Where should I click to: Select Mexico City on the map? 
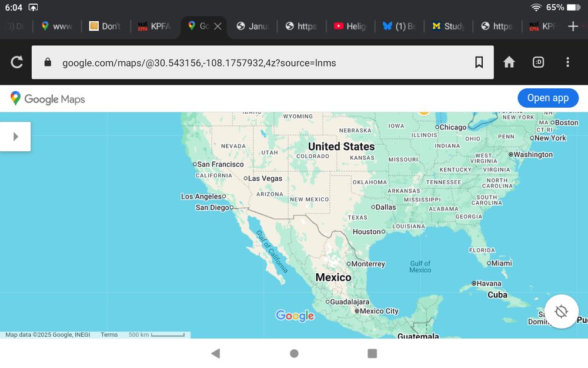point(376,311)
